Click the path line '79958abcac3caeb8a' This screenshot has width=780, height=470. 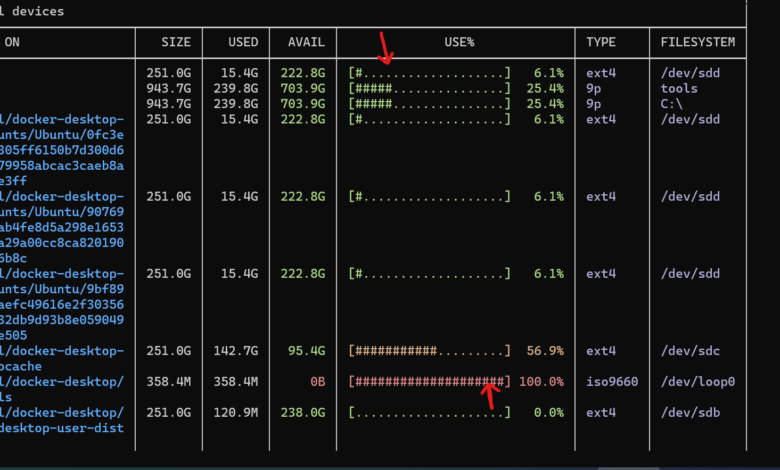[x=62, y=166]
